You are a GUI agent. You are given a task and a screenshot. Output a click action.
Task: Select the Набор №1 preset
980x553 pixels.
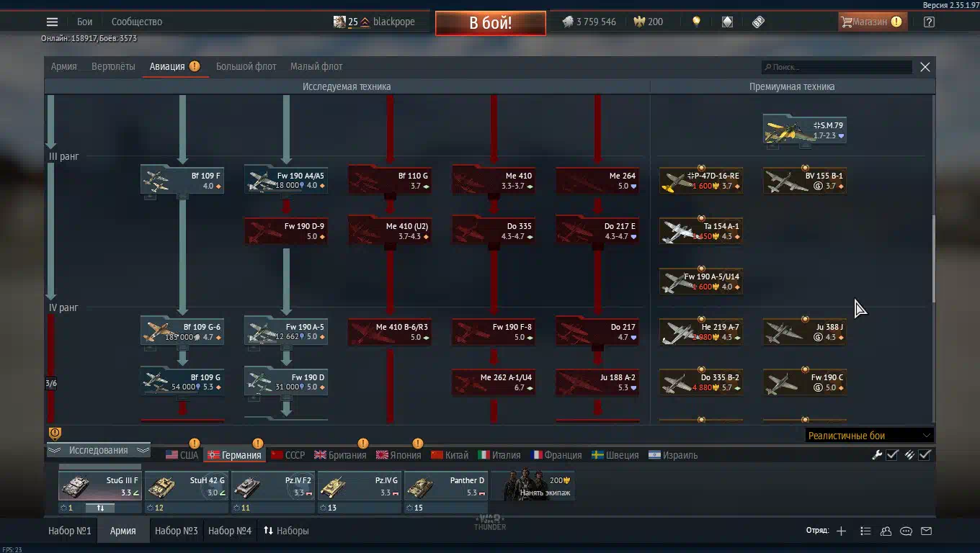(69, 531)
